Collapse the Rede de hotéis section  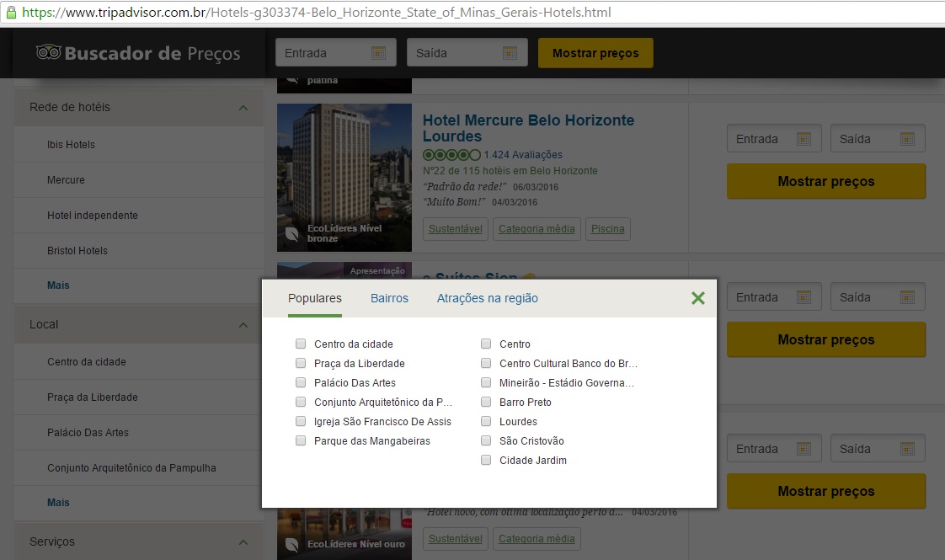point(243,108)
